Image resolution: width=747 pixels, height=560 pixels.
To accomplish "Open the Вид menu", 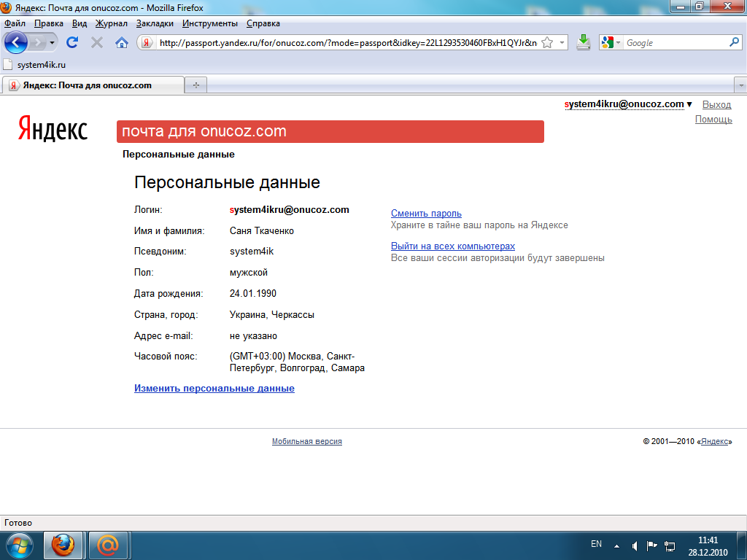I will pyautogui.click(x=80, y=23).
